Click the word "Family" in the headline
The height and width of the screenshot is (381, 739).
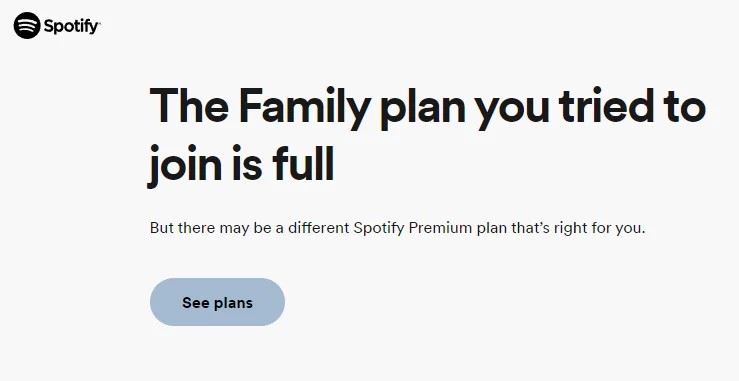click(304, 107)
